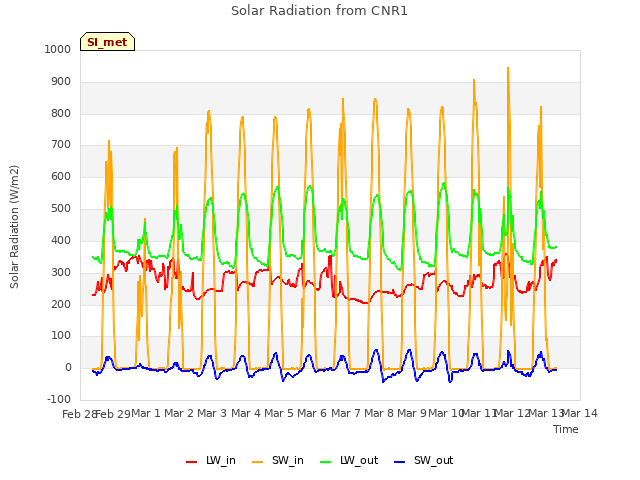
Task: Click the green LW_out legend swatch
Action: [x=326, y=462]
